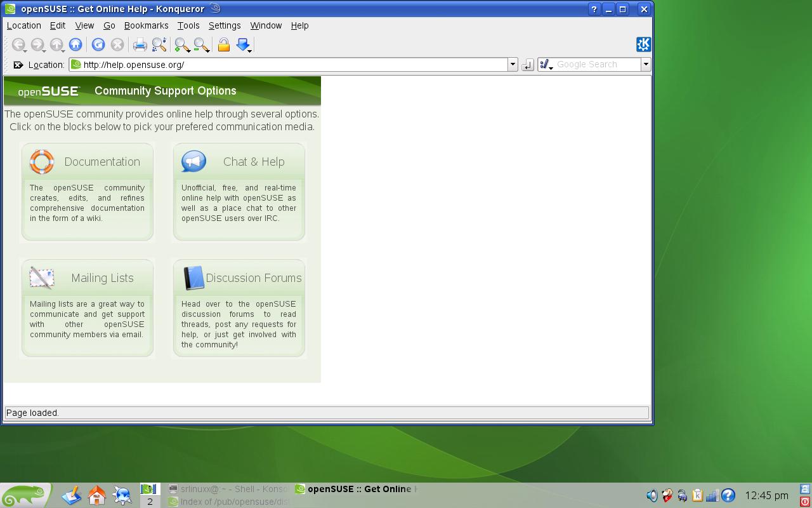Open the Settings menu
This screenshot has width=812, height=508.
pyautogui.click(x=225, y=25)
